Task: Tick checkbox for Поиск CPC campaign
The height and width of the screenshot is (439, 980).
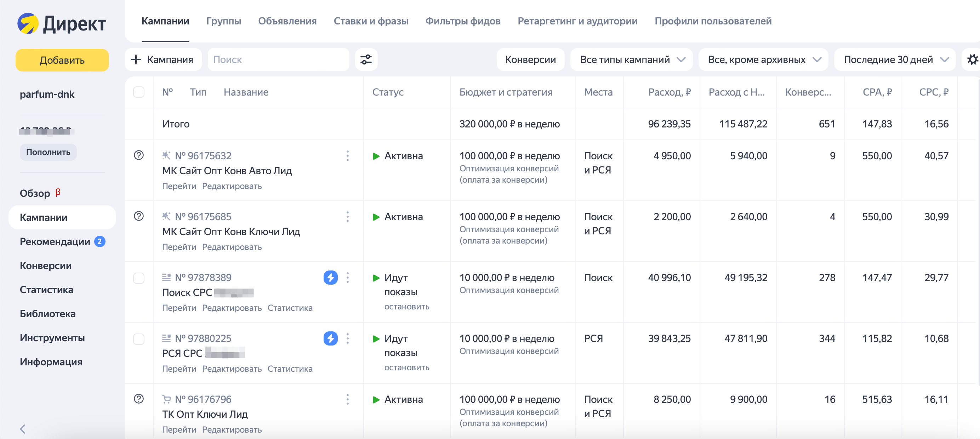Action: tap(139, 278)
